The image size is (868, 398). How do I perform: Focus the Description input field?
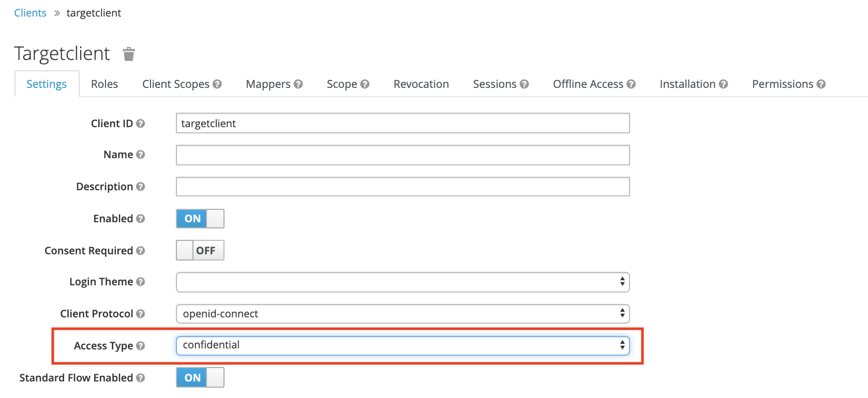pos(402,187)
